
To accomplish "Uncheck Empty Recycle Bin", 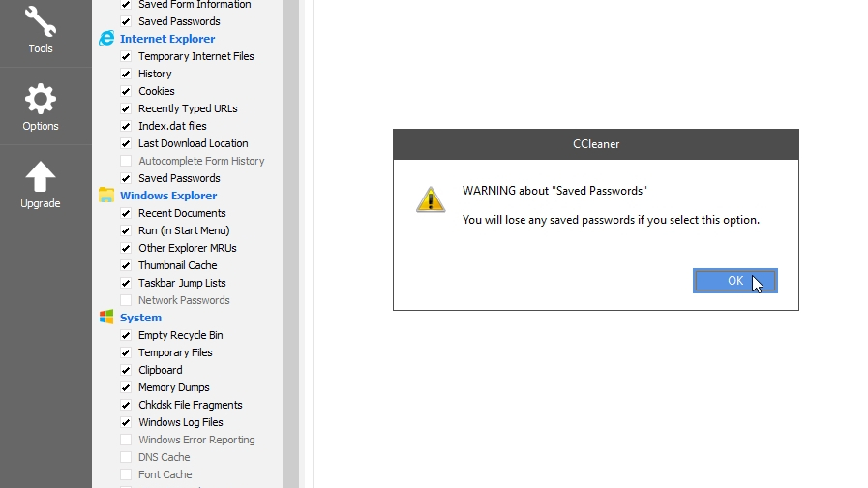I will click(x=126, y=335).
